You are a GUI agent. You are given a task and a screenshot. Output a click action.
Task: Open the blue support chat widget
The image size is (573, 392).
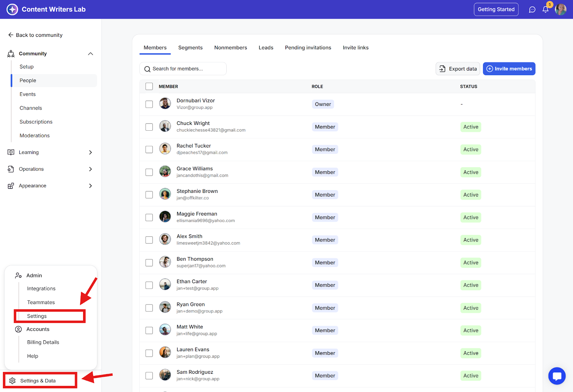[x=557, y=376]
